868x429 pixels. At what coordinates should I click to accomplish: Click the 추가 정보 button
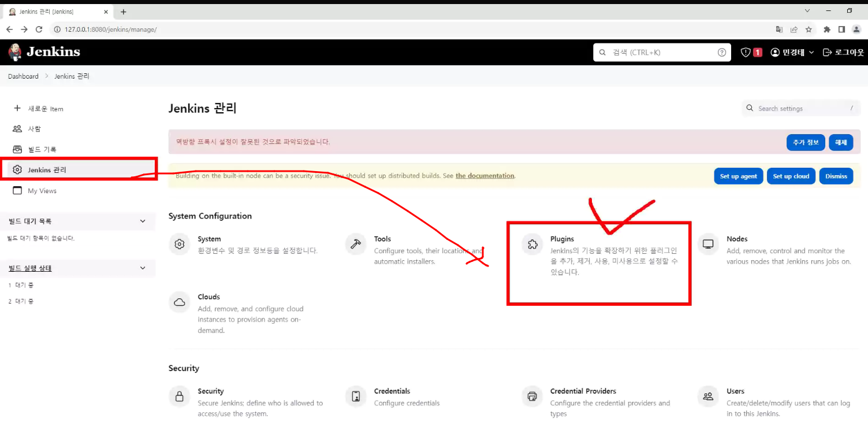pyautogui.click(x=806, y=142)
